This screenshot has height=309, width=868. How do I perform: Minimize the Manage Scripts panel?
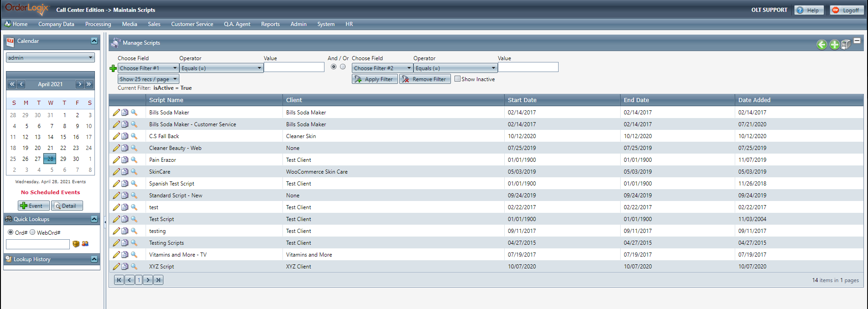[x=857, y=41]
